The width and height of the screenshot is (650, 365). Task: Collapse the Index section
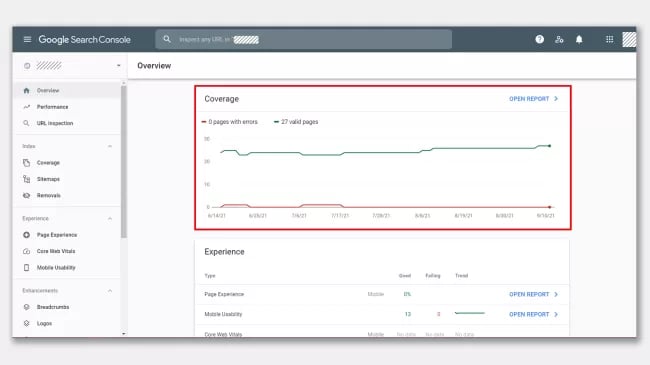tap(110, 146)
